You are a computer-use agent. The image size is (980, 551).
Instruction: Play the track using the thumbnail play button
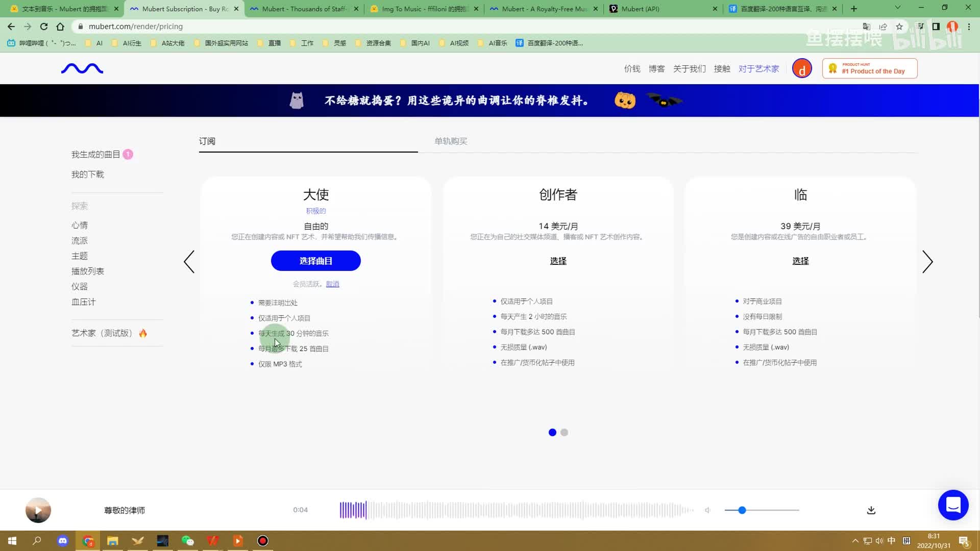(x=38, y=510)
